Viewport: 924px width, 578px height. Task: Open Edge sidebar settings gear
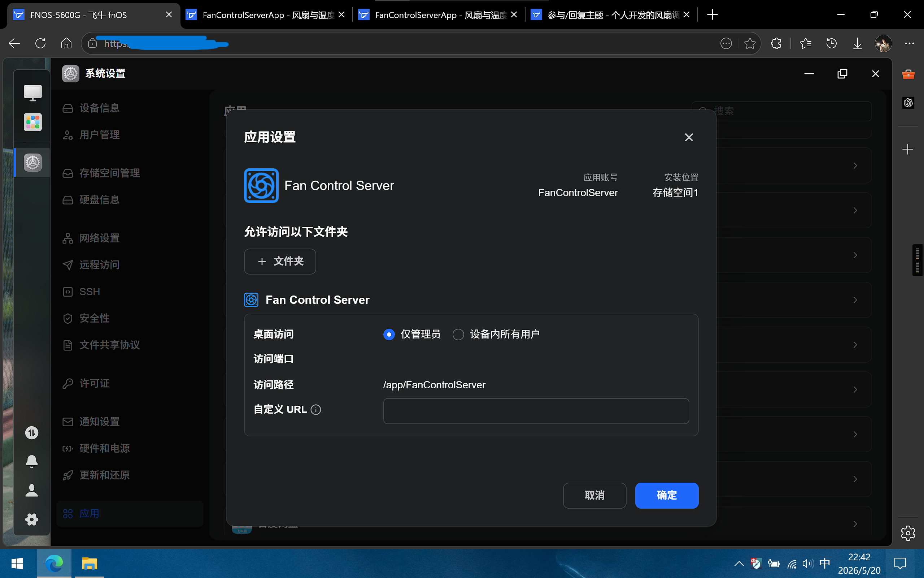[908, 533]
